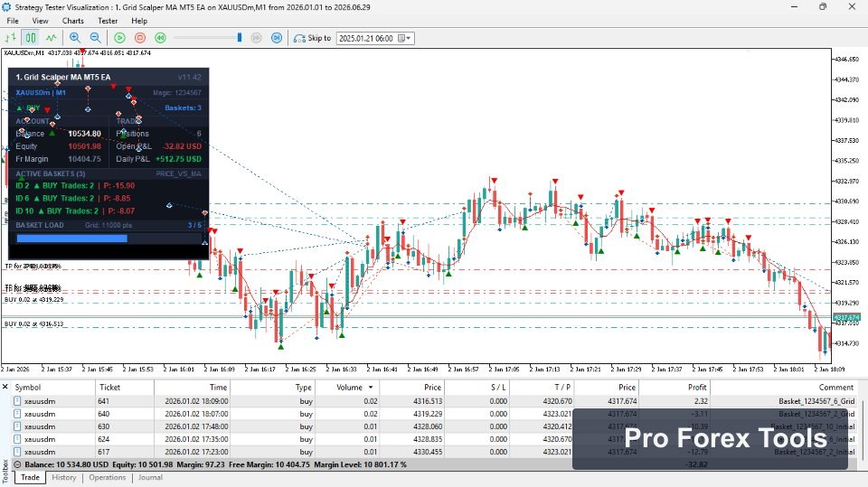
Task: Click the BUY 0.02 at 4319.229 level label
Action: point(33,299)
